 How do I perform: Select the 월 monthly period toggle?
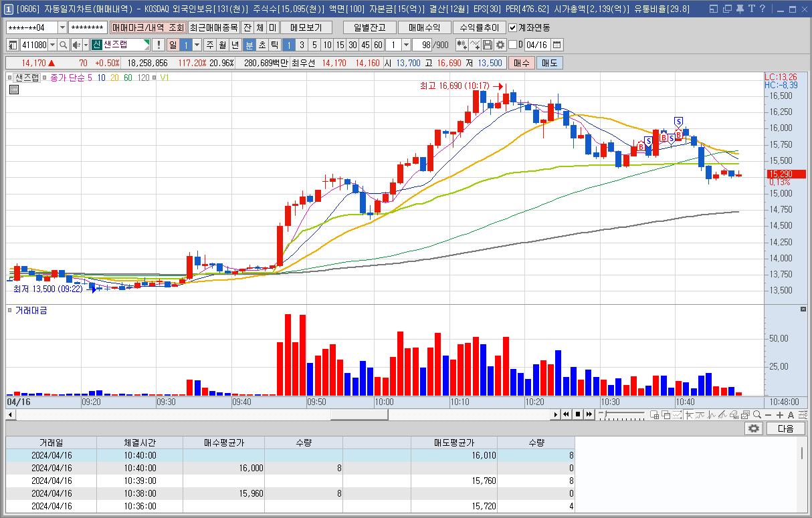(x=222, y=45)
